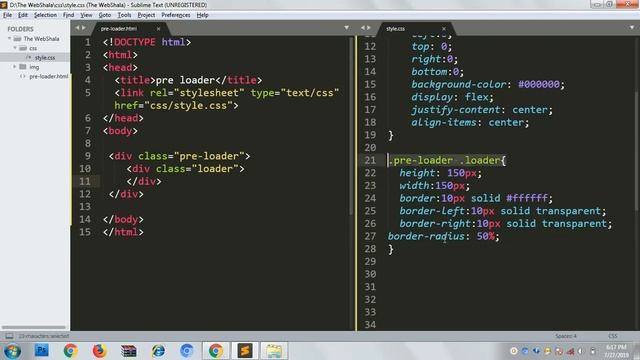Click the right editor vertical scrollbar
Image resolution: width=640 pixels, height=360 pixels.
click(637, 151)
